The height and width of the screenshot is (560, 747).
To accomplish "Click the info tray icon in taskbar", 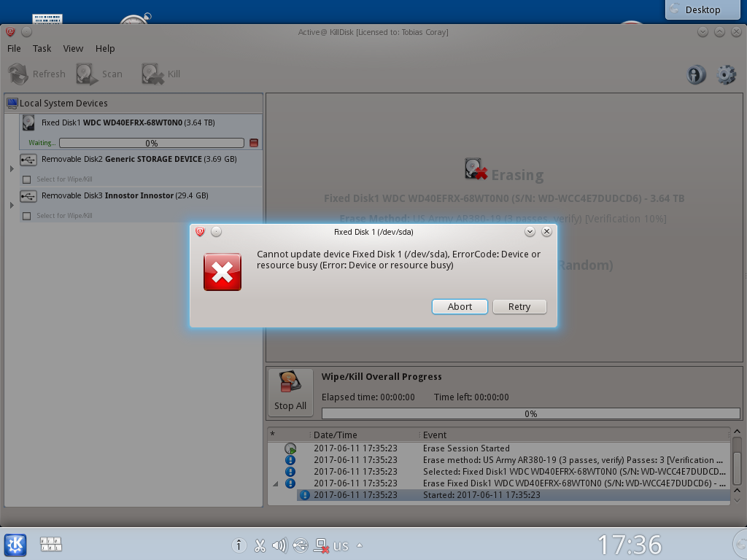I will tap(239, 545).
